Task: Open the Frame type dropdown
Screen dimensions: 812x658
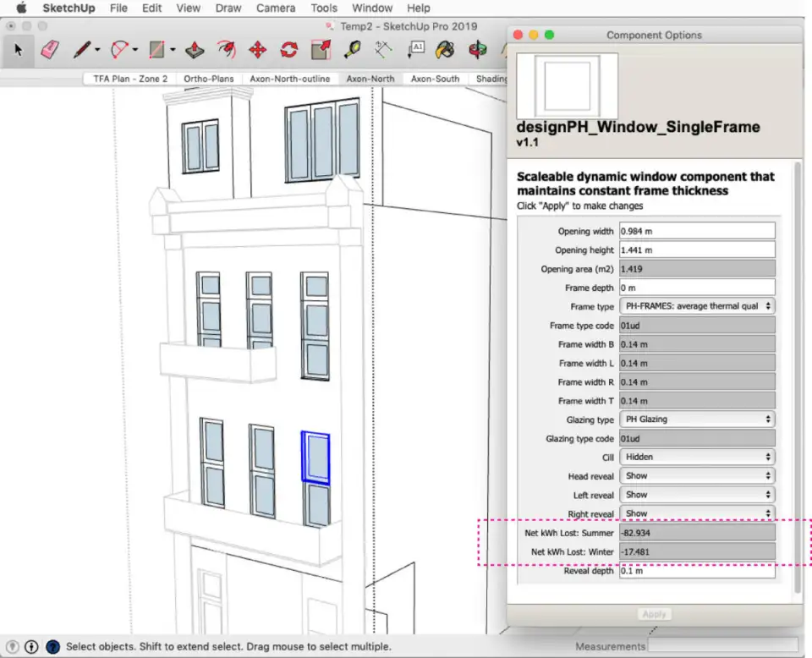Action: point(697,306)
